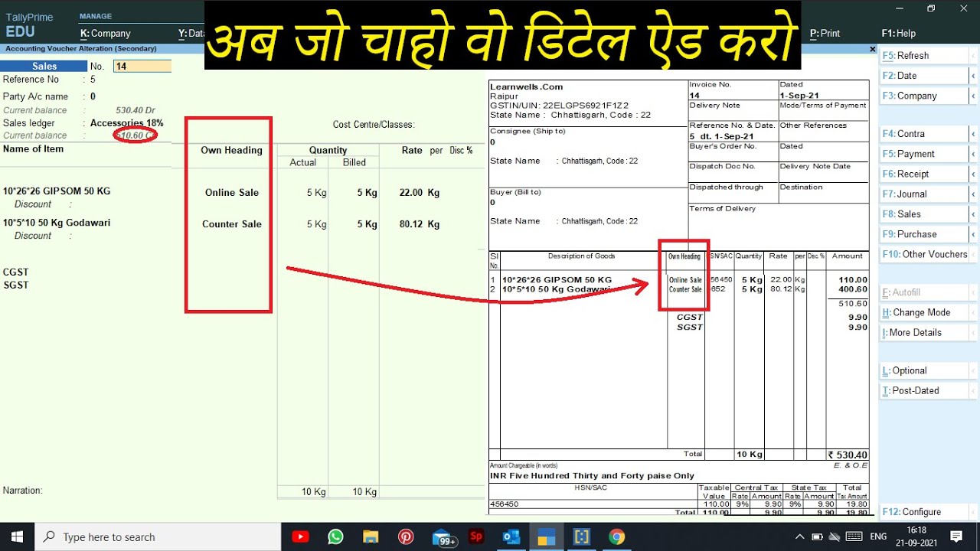This screenshot has height=551, width=980.
Task: Switch to F6: Receipt voucher
Action: click(924, 174)
